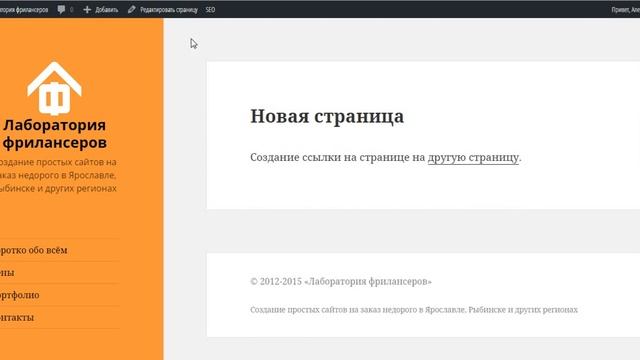The height and width of the screenshot is (360, 640).
Task: Open the Цены sidebar menu item
Action: click(7, 273)
